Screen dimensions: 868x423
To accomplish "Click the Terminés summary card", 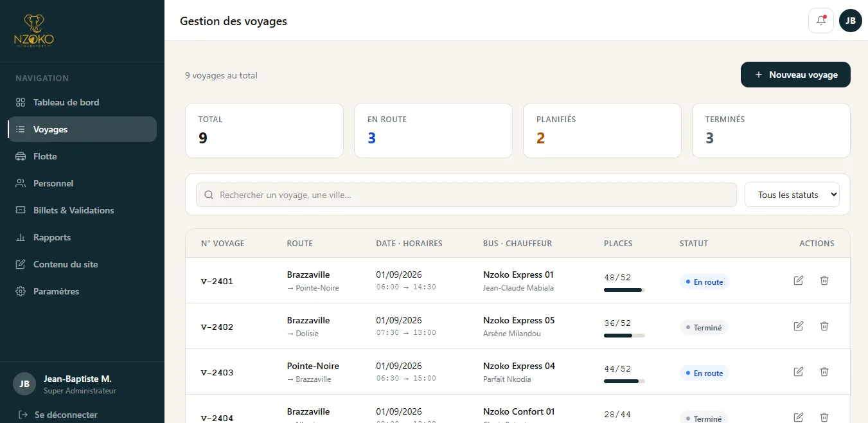I will [771, 130].
